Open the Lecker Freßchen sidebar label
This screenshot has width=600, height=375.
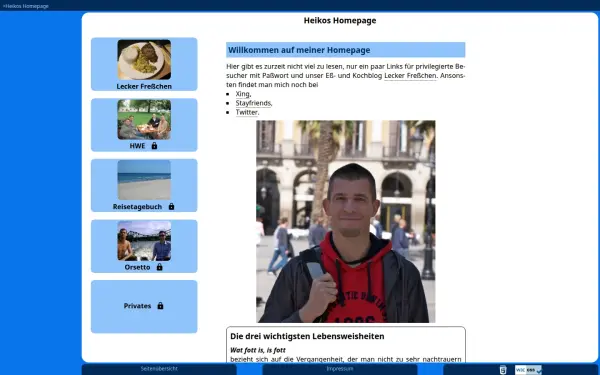[144, 86]
